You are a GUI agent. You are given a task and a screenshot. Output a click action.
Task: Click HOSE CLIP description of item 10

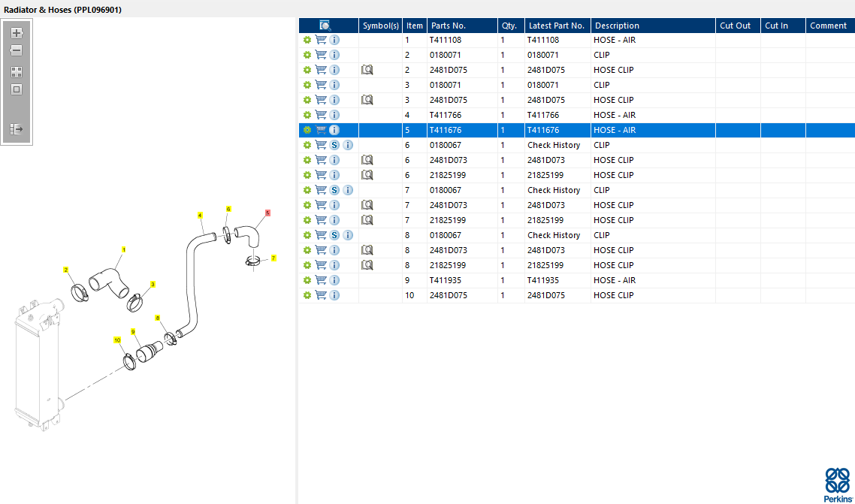(613, 295)
